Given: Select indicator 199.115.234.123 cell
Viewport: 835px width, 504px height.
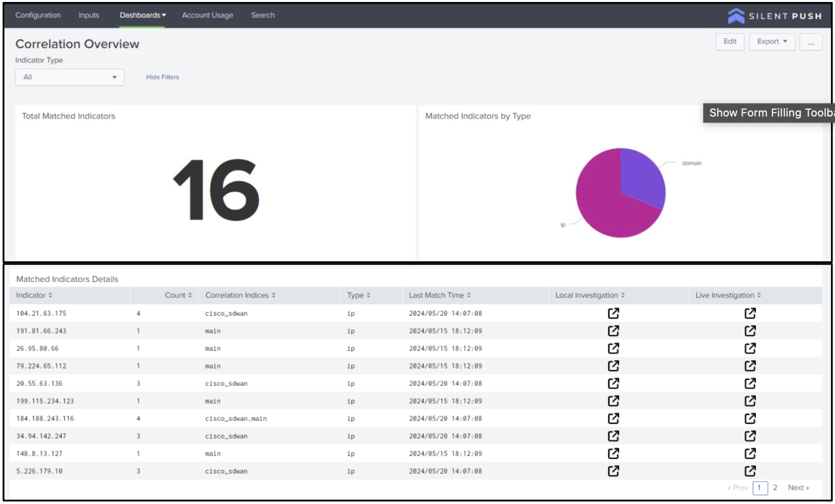Looking at the screenshot, I should pos(45,401).
